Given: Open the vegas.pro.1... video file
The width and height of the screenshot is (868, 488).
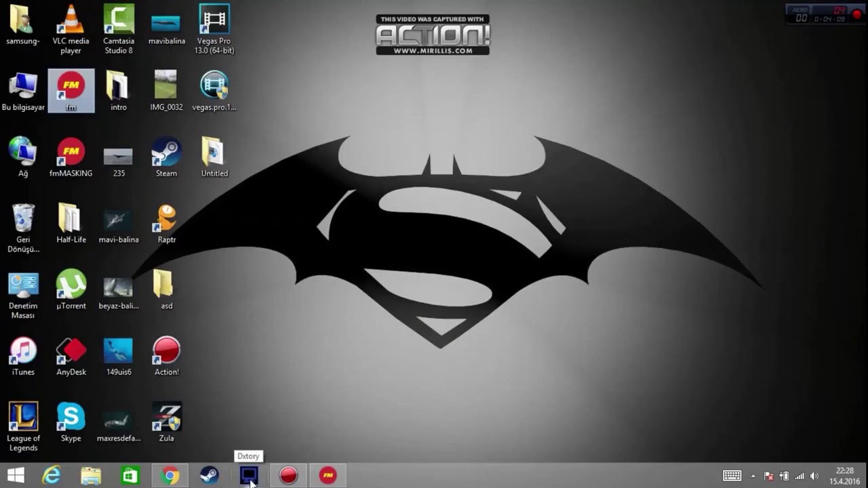Looking at the screenshot, I should click(x=214, y=91).
